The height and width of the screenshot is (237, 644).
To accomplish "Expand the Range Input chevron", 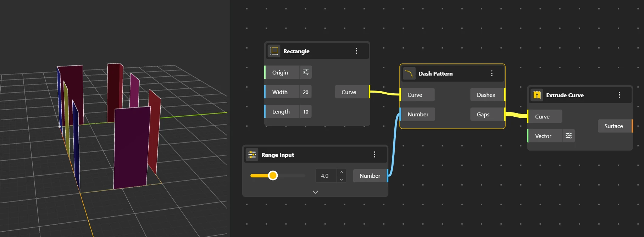I will (x=315, y=192).
